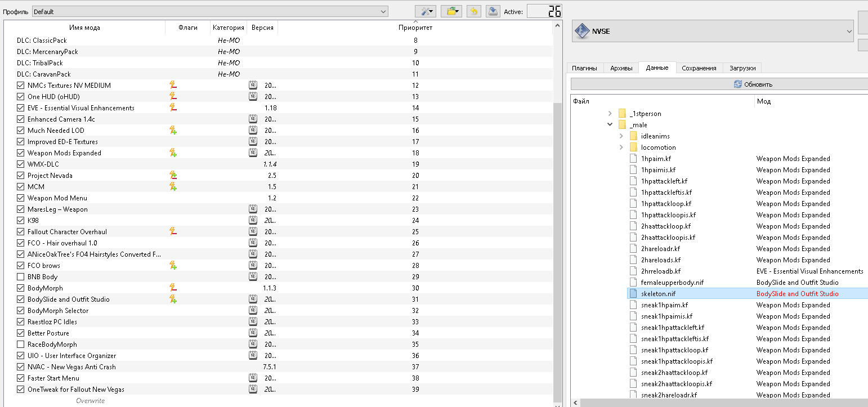Image resolution: width=868 pixels, height=407 pixels.
Task: Open the Загрузки tab
Action: click(742, 68)
